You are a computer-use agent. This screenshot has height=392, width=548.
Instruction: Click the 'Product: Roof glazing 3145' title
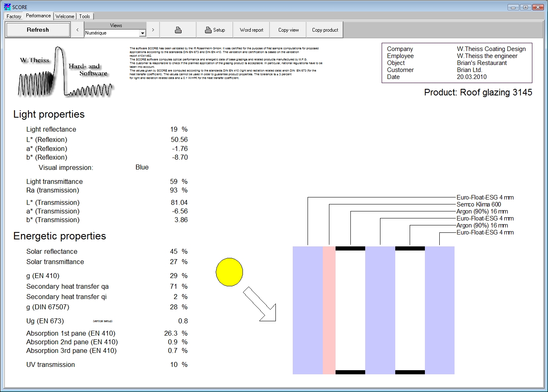478,93
